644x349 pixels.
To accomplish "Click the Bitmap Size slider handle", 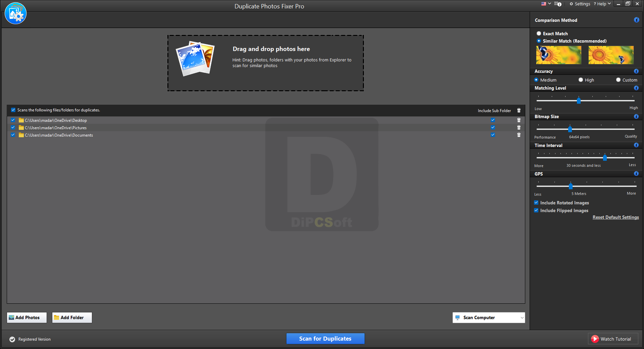I will tap(570, 129).
